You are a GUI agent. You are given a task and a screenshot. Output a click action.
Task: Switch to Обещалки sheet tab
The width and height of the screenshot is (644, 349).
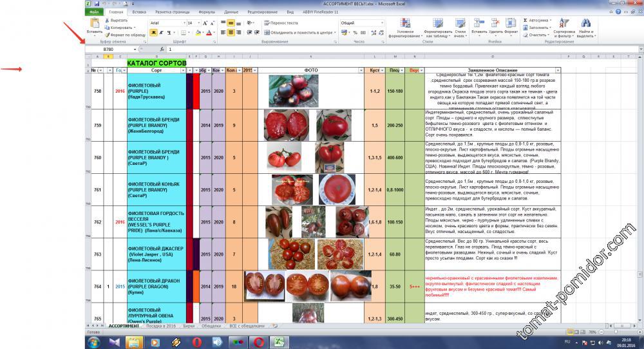(211, 326)
